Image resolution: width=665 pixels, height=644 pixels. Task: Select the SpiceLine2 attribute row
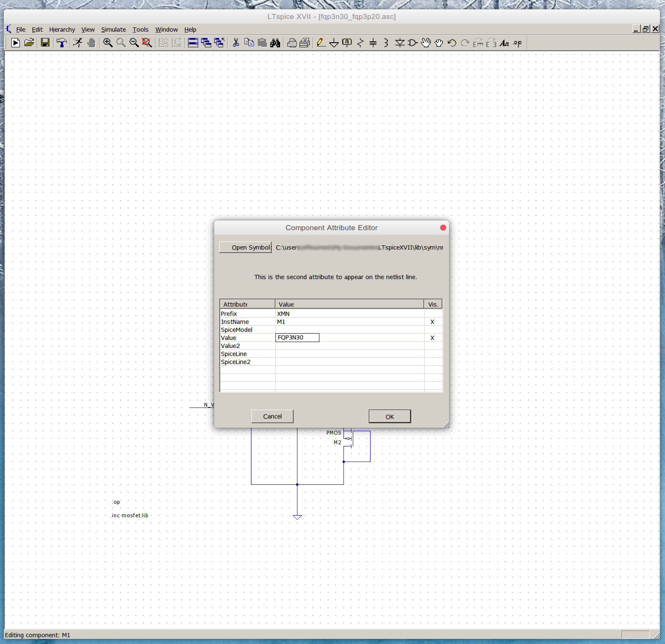coord(331,362)
